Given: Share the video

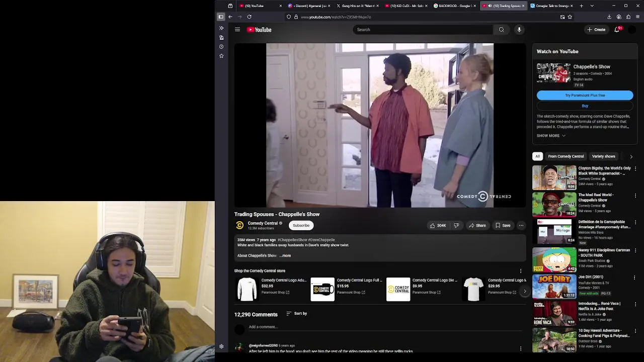Looking at the screenshot, I should pyautogui.click(x=477, y=225).
